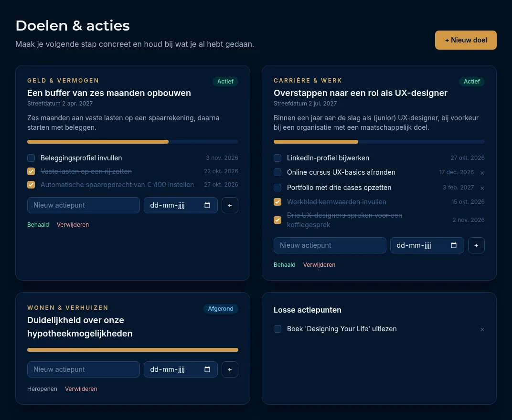Add action with plus in UX-designer goal
The height and width of the screenshot is (420, 512).
tap(476, 245)
